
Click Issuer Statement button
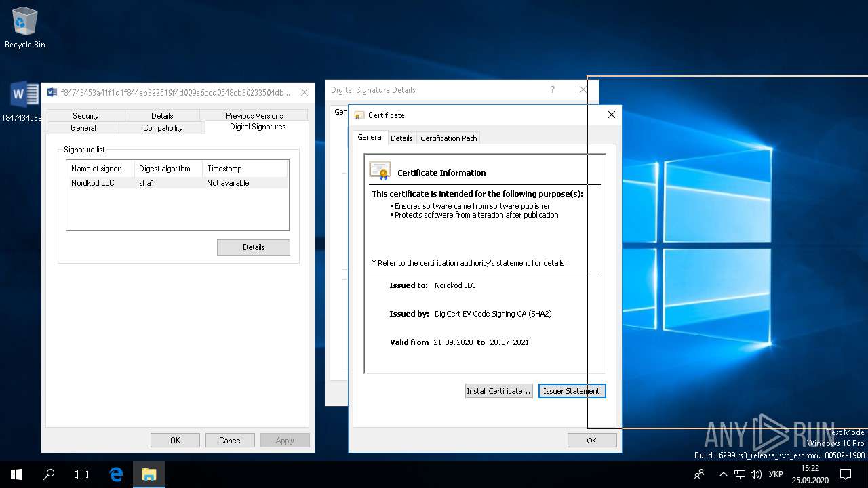(x=572, y=391)
